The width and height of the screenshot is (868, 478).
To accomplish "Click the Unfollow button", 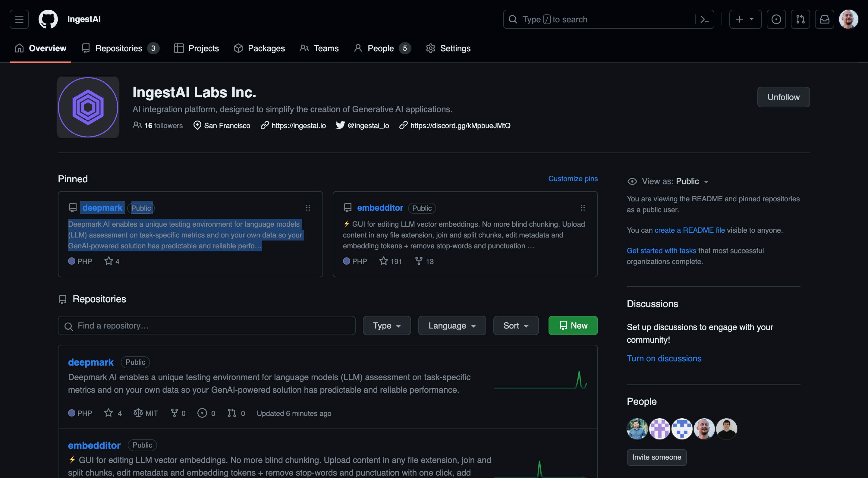I will pyautogui.click(x=783, y=97).
